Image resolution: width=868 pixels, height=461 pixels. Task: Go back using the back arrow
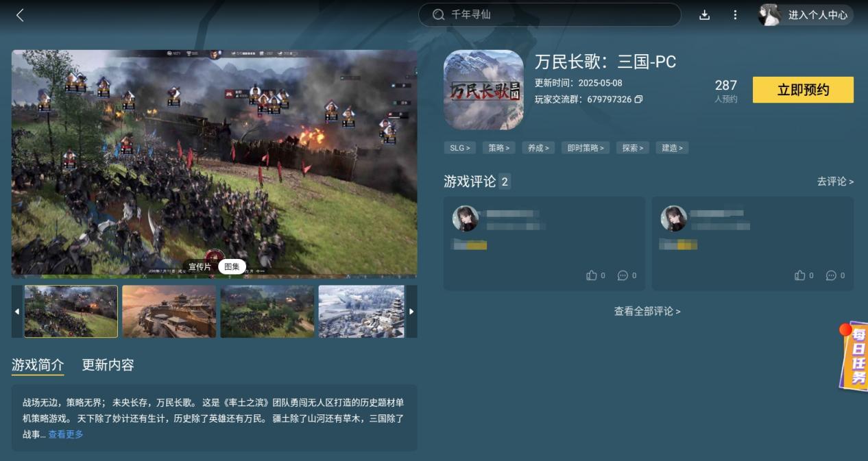coord(20,15)
